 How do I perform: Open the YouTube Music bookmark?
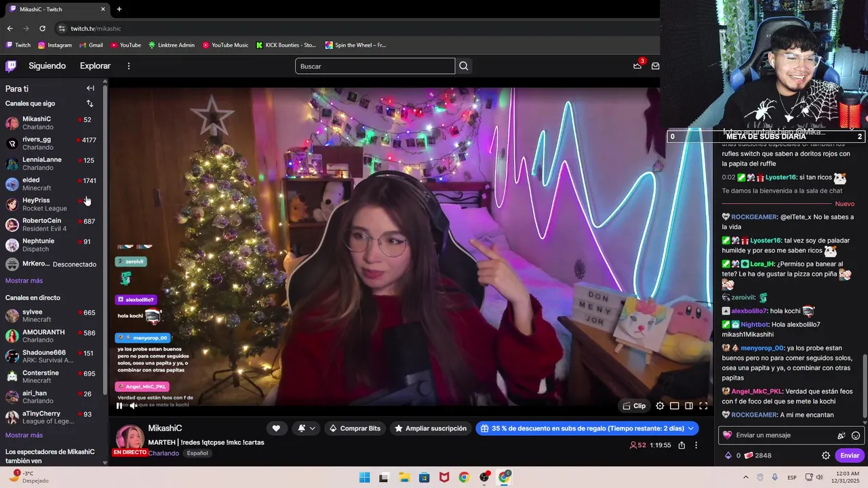coord(225,45)
